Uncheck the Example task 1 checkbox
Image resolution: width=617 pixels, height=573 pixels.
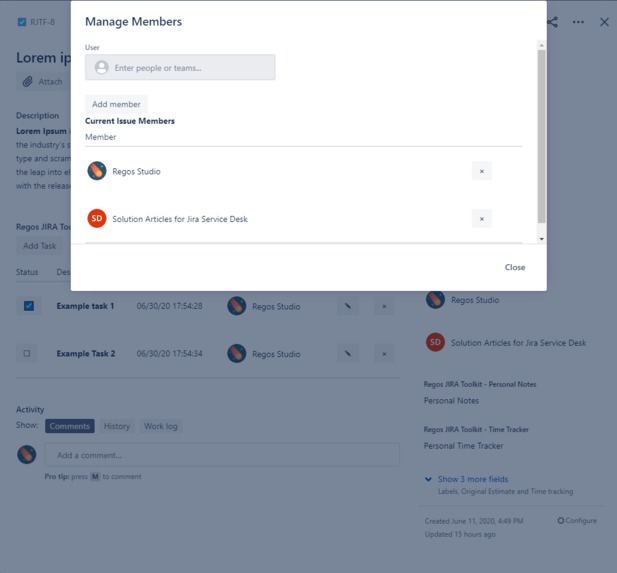pyautogui.click(x=29, y=306)
